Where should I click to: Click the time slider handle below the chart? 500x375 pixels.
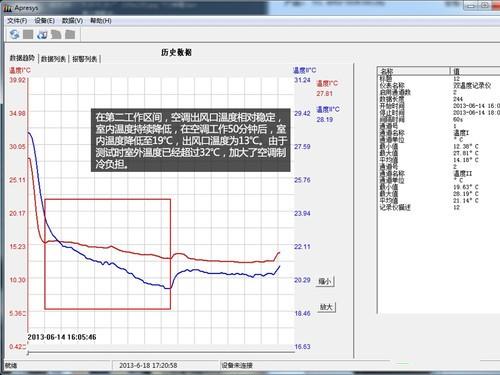pos(28,352)
